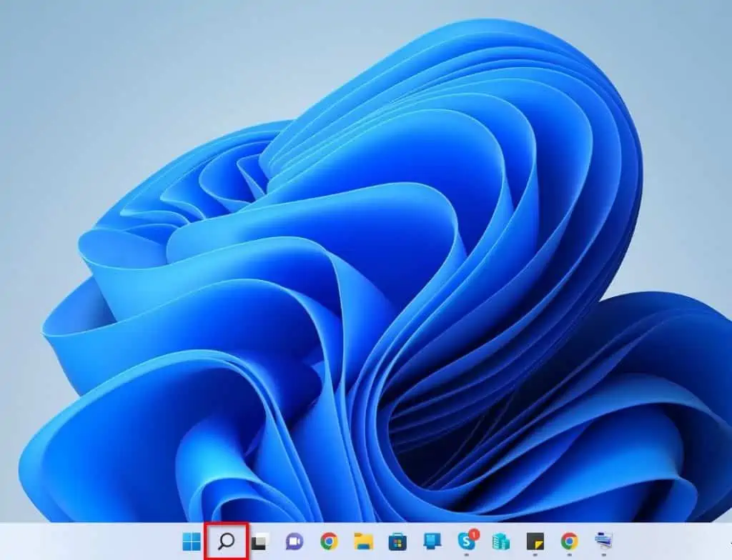
Task: Open File Explorer folder icon
Action: point(363,541)
